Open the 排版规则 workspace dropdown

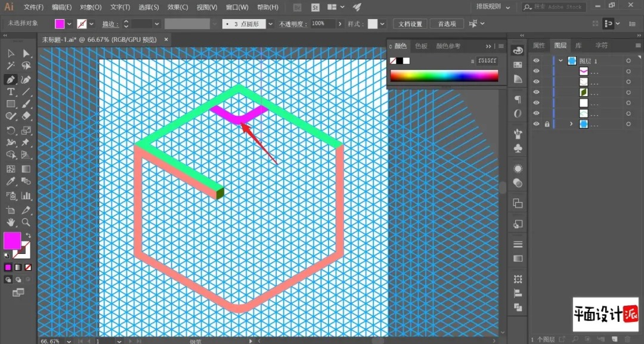point(493,7)
